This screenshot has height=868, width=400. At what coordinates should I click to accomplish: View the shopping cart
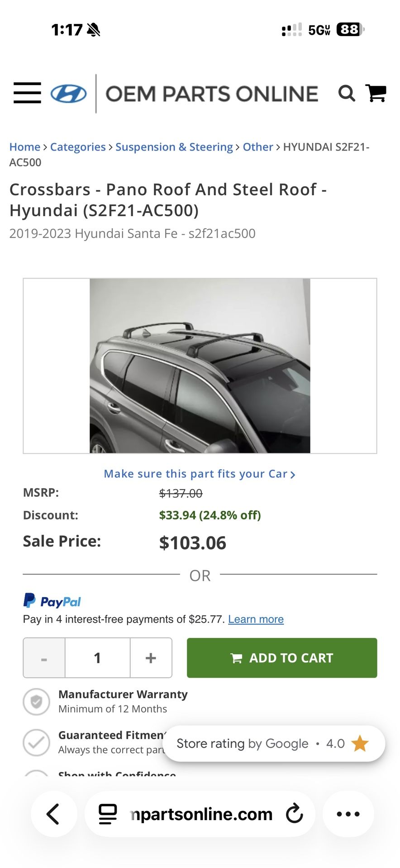click(x=376, y=94)
